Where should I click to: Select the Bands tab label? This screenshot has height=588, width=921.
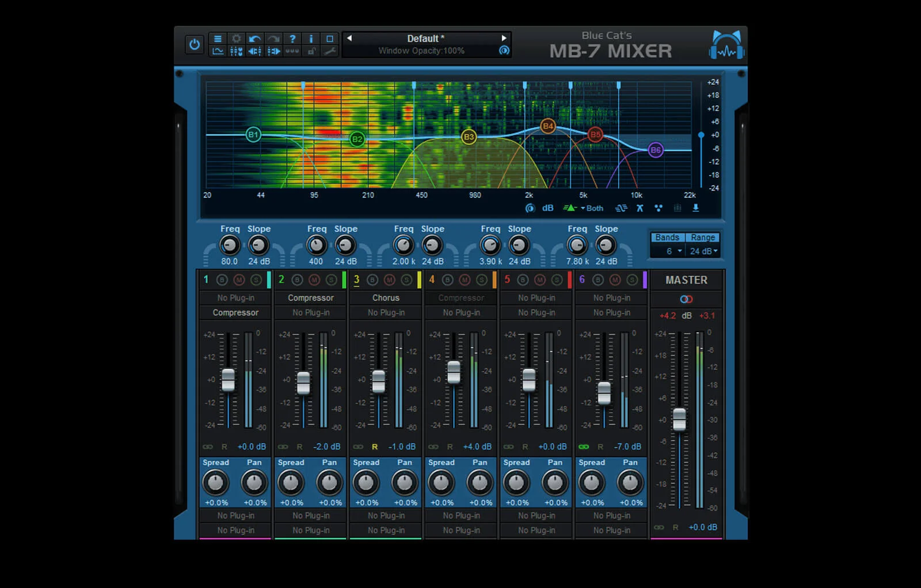coord(667,237)
